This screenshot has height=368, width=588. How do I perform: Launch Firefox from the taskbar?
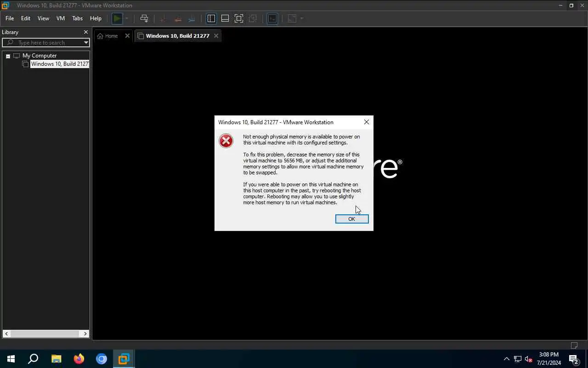pos(79,359)
